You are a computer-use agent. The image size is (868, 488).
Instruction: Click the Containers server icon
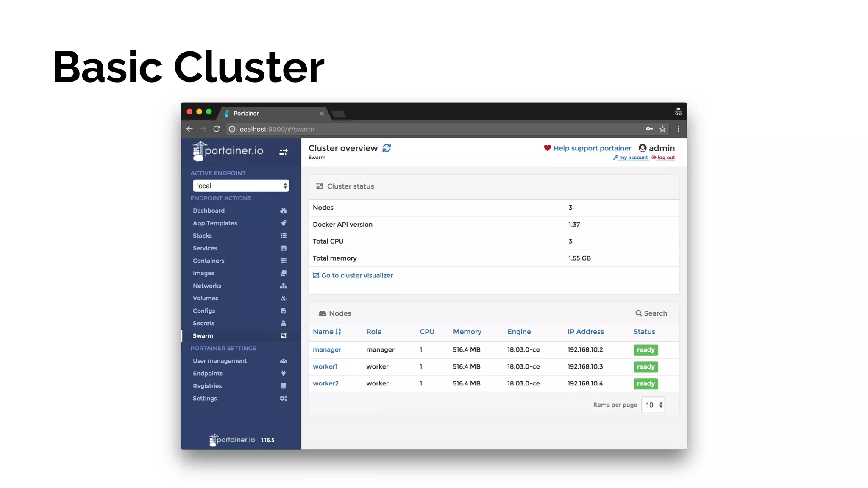point(284,261)
